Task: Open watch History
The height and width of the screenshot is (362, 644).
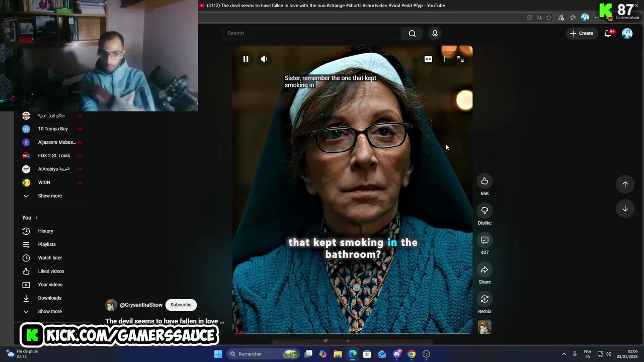Action: tap(45, 231)
